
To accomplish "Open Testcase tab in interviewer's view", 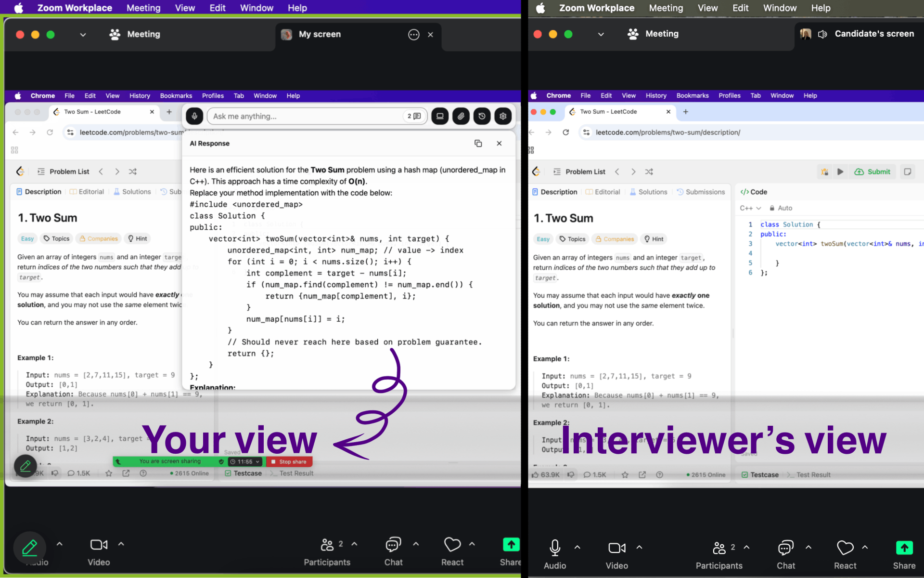I will (x=760, y=475).
